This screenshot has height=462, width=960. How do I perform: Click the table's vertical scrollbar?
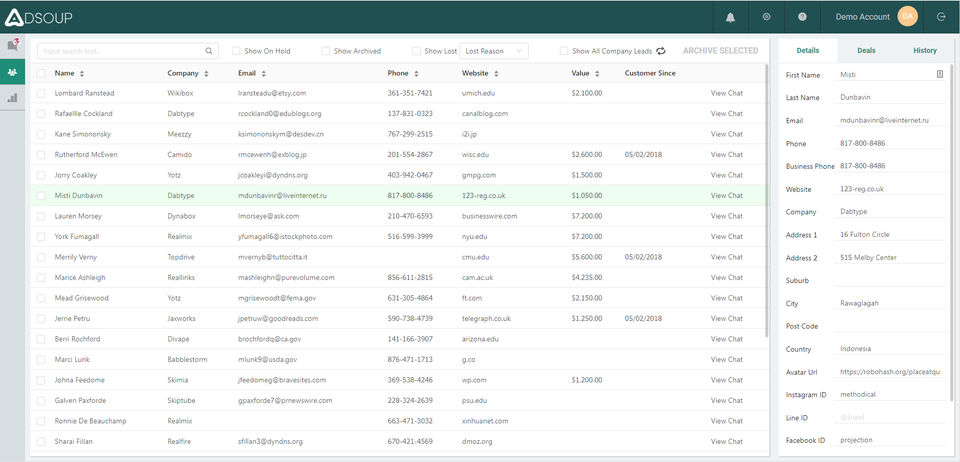coord(767,200)
